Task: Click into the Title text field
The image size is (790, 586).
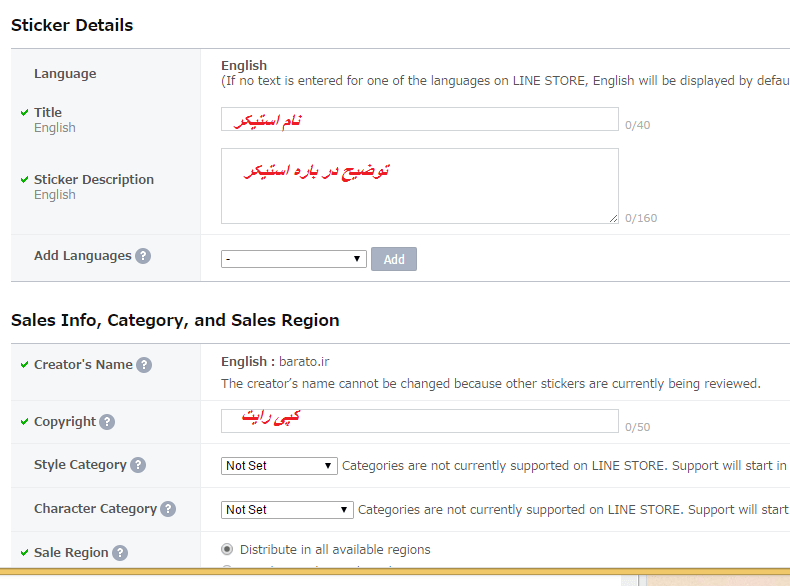Action: [x=419, y=119]
